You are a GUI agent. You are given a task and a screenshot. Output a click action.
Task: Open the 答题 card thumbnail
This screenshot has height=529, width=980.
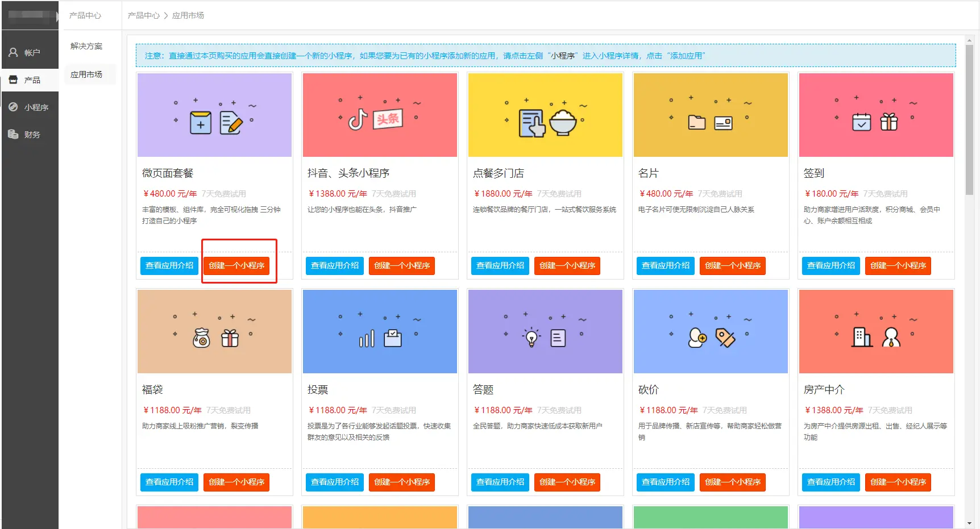[545, 331]
